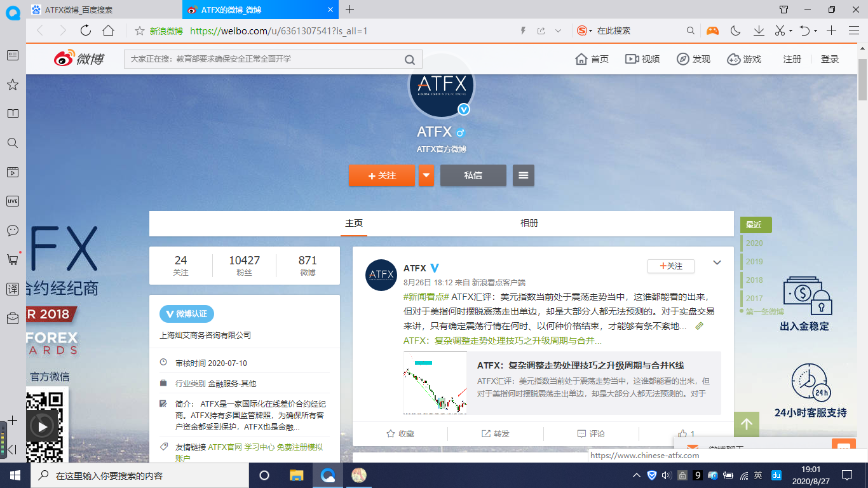The image size is (868, 488).
Task: Open the briefcase toolbox icon in the sidebar
Action: pyautogui.click(x=12, y=317)
